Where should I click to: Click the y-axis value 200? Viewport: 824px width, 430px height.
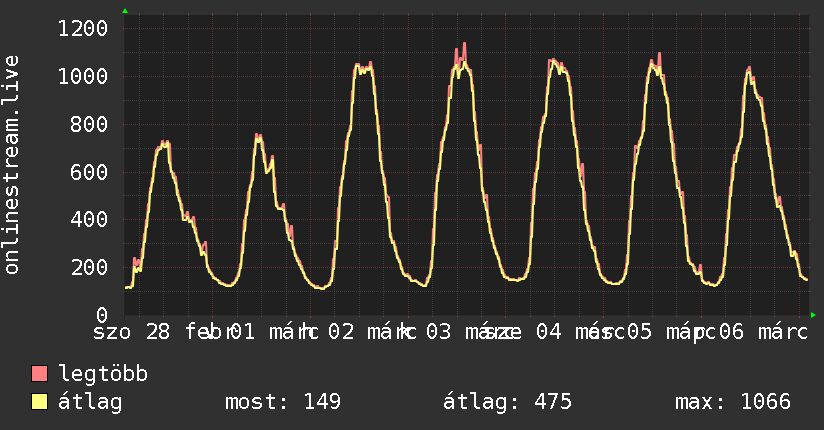click(x=89, y=268)
